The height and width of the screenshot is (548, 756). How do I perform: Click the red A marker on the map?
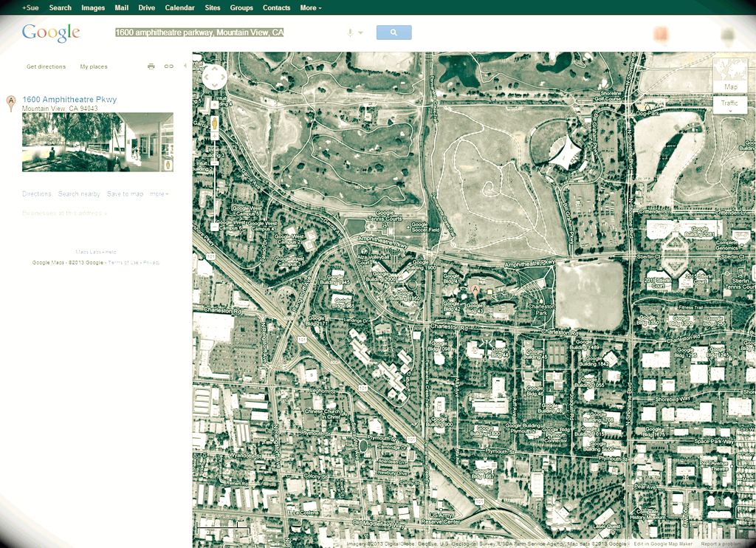[475, 291]
